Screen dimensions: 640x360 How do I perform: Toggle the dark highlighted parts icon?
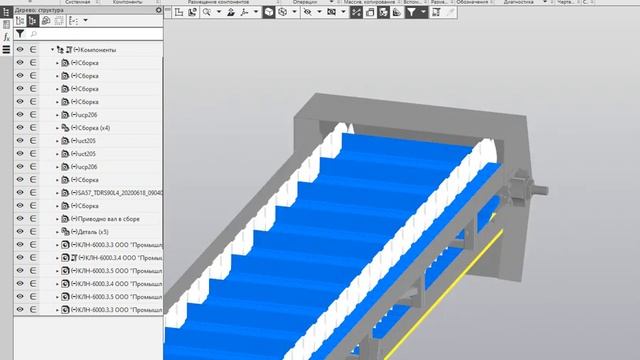[384, 12]
